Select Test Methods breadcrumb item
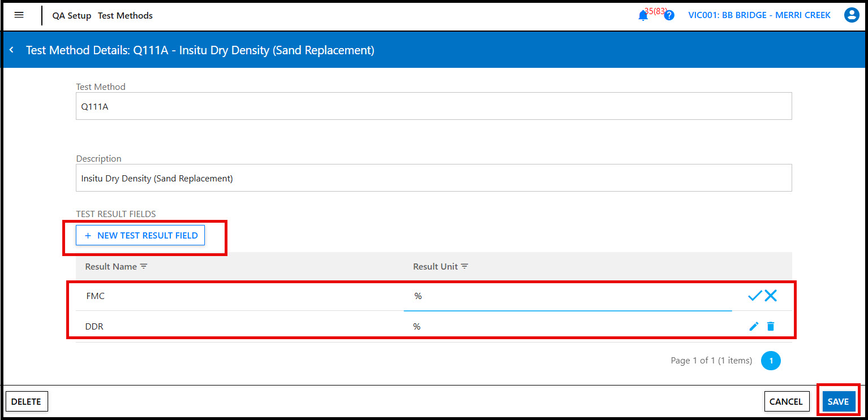This screenshot has width=868, height=420. click(x=125, y=16)
